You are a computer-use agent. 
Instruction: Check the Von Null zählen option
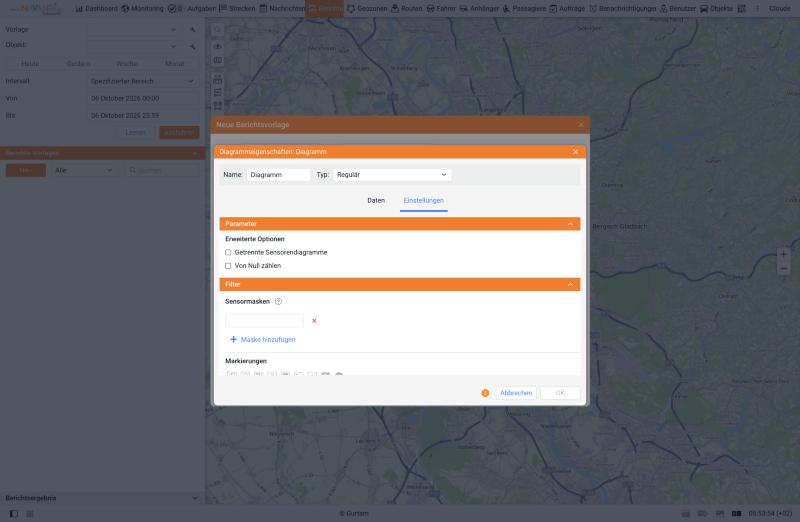[228, 266]
